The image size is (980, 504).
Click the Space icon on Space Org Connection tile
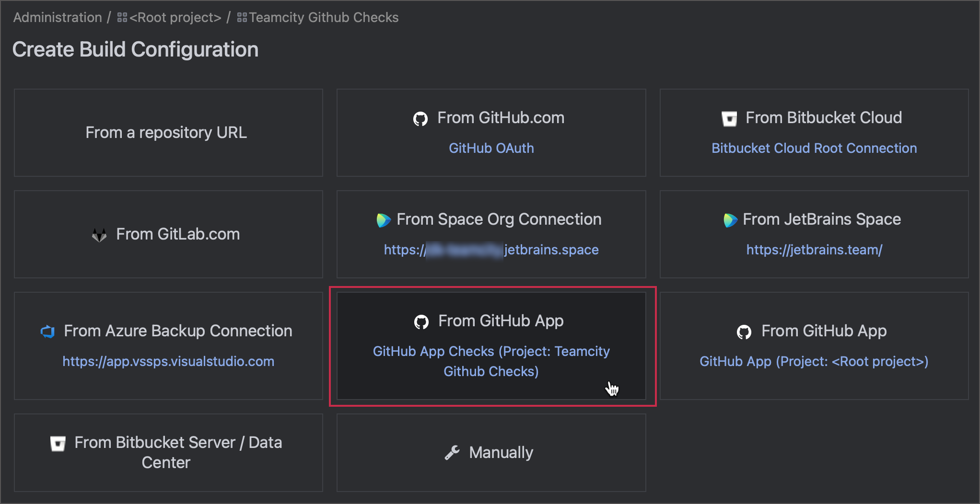tap(384, 220)
